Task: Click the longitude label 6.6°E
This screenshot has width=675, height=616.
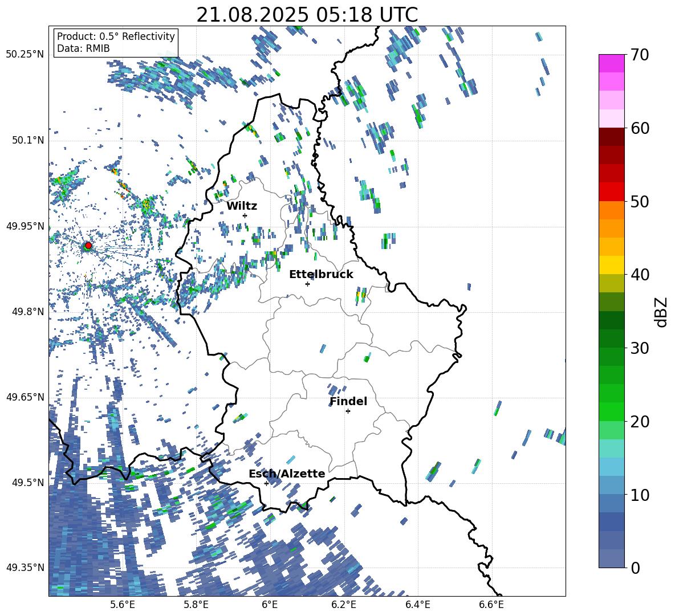Action: coord(491,605)
